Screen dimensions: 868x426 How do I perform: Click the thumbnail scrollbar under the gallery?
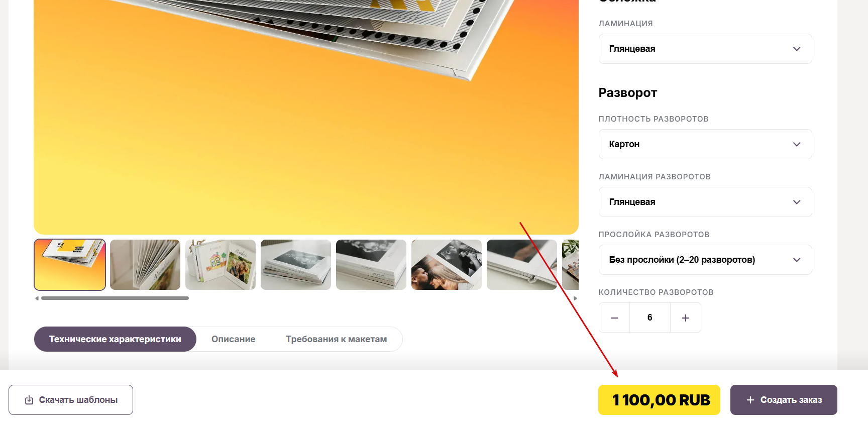[115, 298]
